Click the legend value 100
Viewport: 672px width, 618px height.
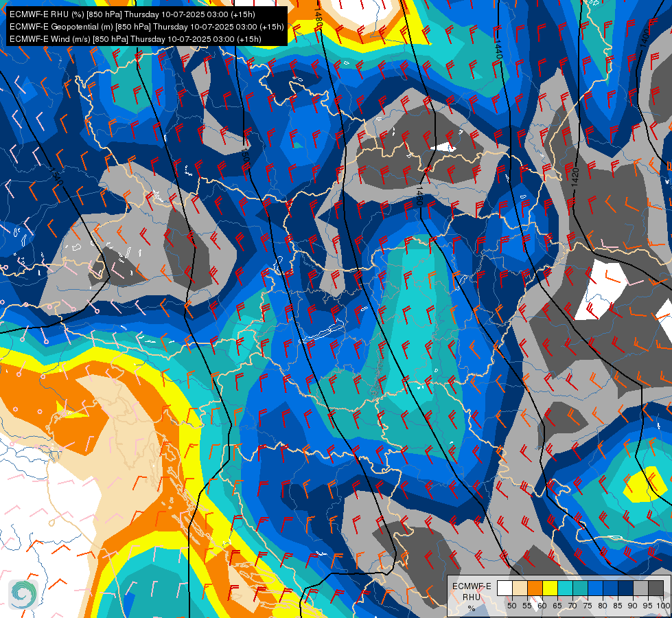(x=662, y=606)
